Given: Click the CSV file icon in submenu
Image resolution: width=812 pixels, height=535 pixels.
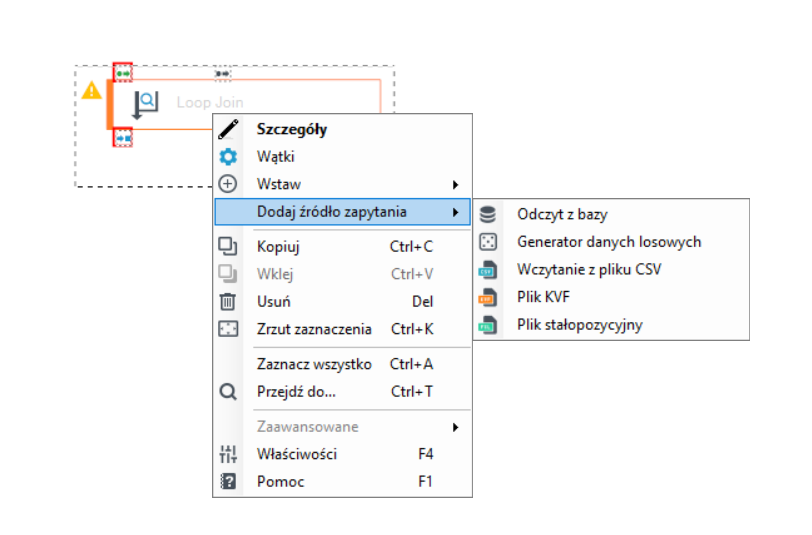Looking at the screenshot, I should pyautogui.click(x=487, y=269).
